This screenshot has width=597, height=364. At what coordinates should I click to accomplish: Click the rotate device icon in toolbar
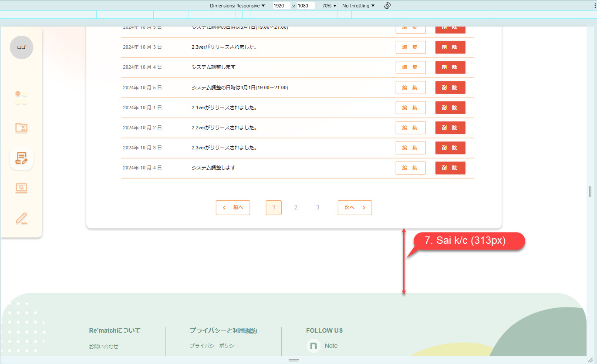(x=387, y=6)
